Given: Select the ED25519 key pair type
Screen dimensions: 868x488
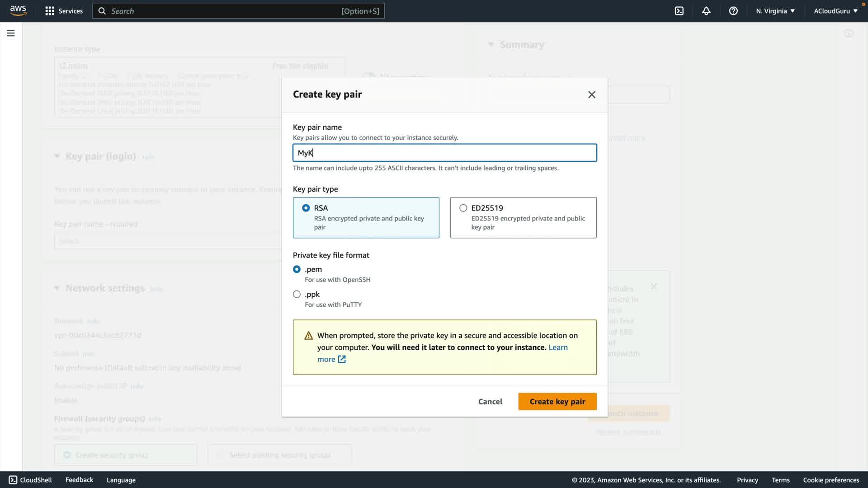Looking at the screenshot, I should (463, 208).
